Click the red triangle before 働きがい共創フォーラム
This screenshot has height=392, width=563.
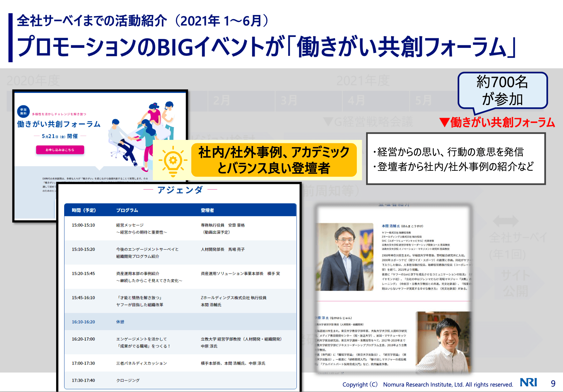pyautogui.click(x=444, y=122)
